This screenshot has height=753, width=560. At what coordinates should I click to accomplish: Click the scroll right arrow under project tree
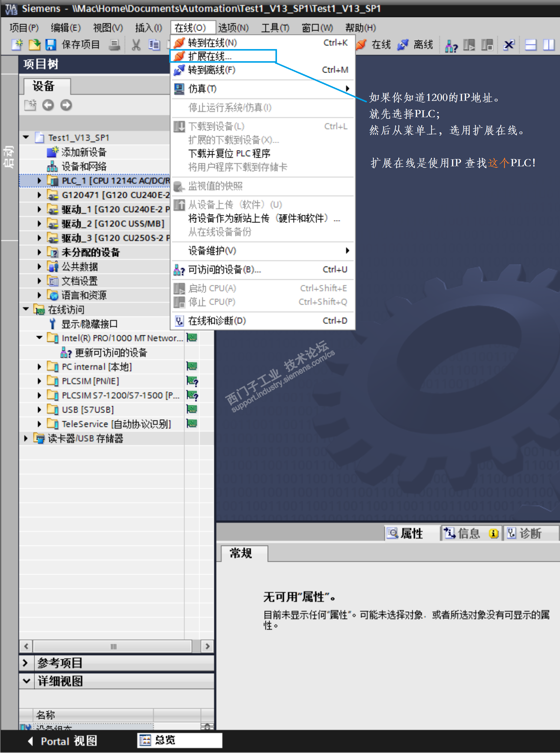coord(207,646)
